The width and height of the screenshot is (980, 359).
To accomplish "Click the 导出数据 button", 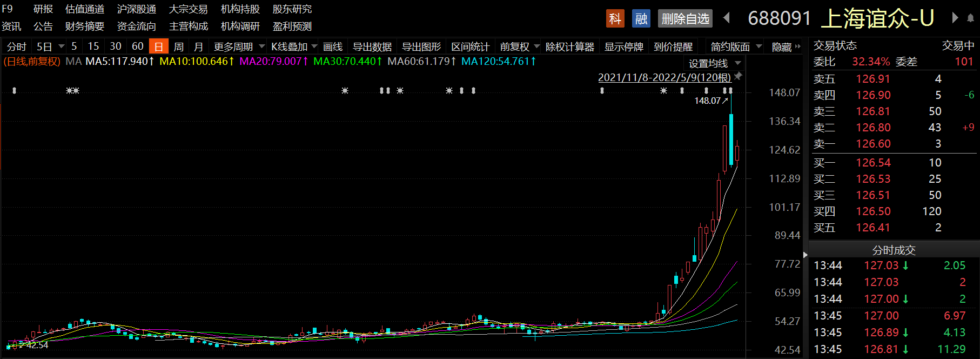I will point(372,47).
